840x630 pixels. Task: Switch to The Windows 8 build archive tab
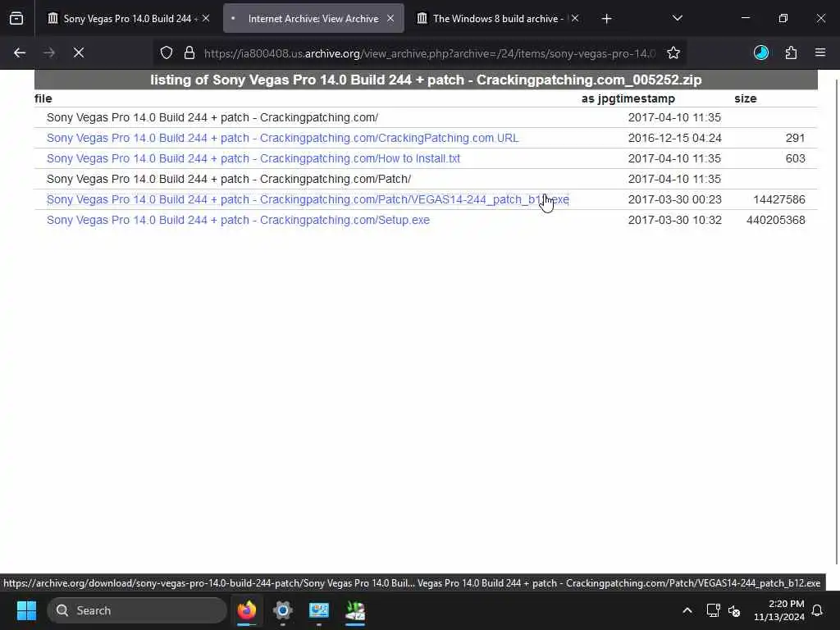(498, 19)
